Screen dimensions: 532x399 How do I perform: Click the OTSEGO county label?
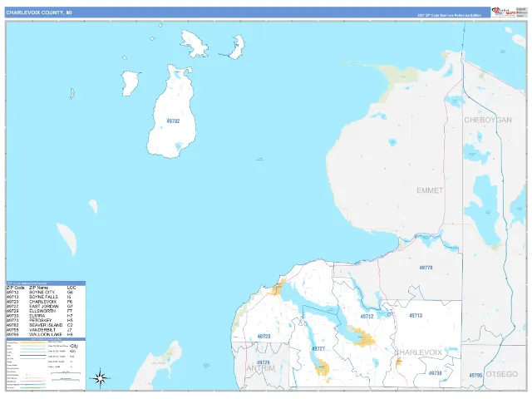point(502,374)
